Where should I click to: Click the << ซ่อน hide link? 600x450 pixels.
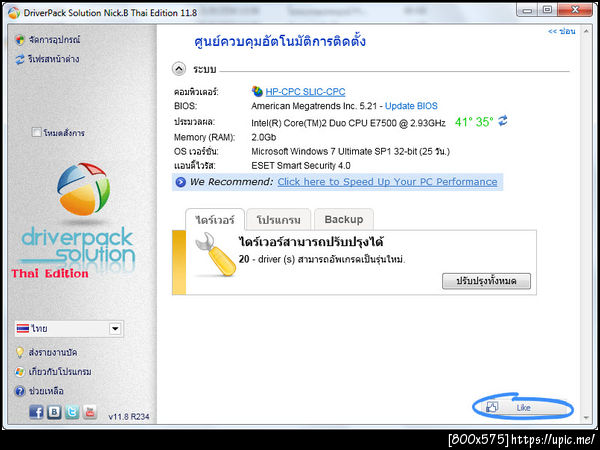(x=561, y=31)
